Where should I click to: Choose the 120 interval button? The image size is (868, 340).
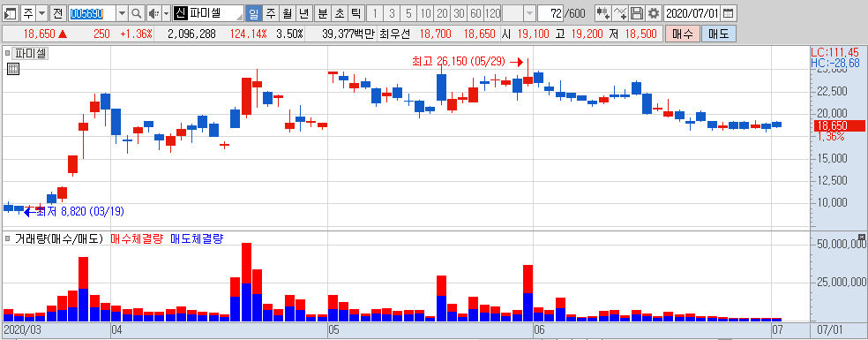[x=492, y=12]
